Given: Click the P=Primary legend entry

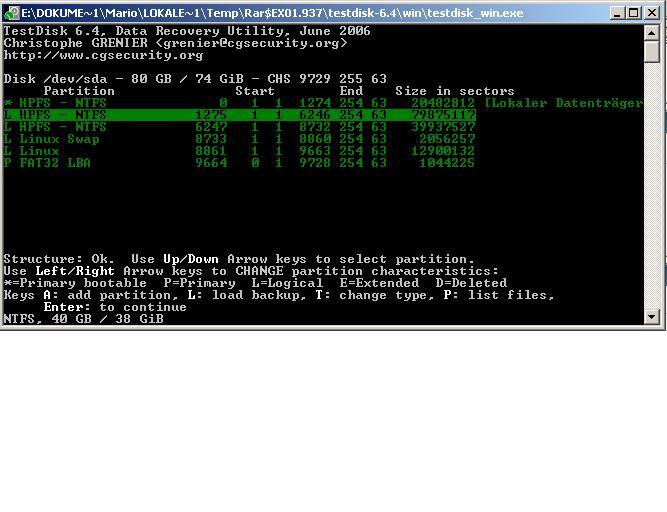Looking at the screenshot, I should 200,283.
